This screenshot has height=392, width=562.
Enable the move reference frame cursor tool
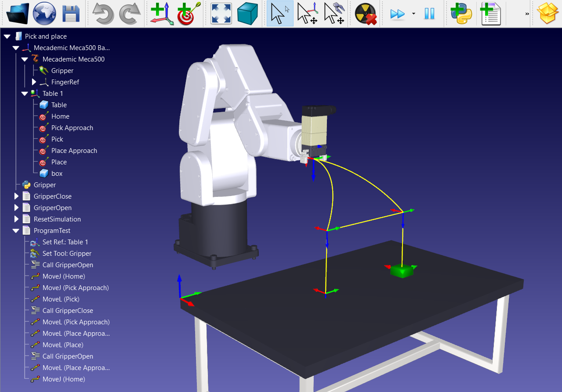tap(307, 14)
